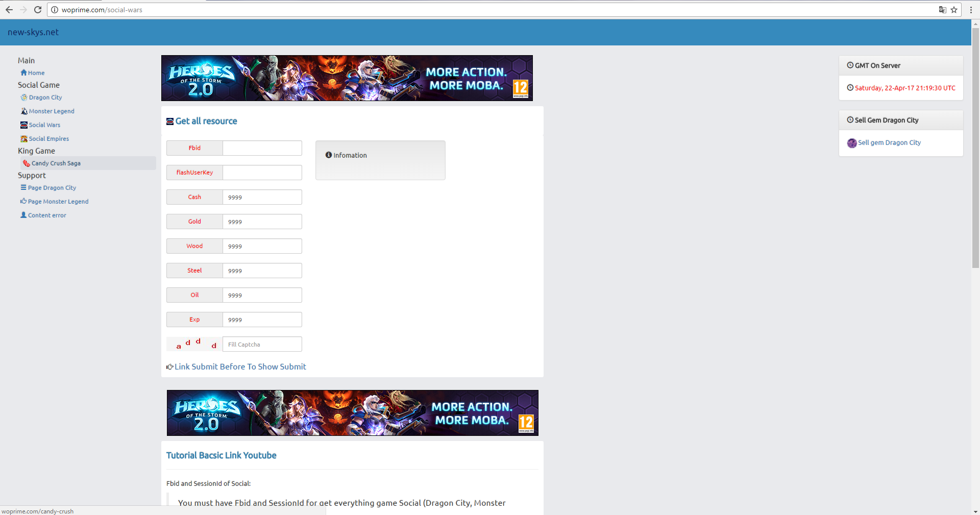980x515 pixels.
Task: Click the red Fbid field label
Action: [x=194, y=148]
